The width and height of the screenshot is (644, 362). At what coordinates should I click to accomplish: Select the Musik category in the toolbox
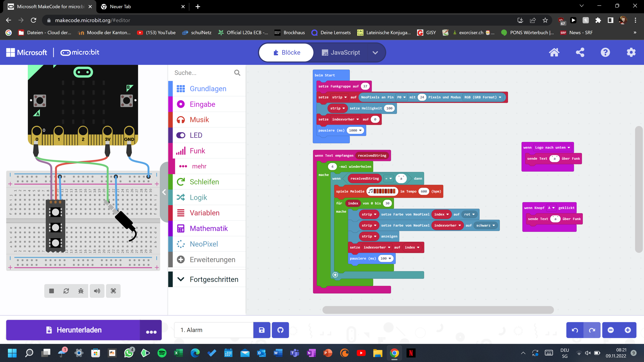199,119
